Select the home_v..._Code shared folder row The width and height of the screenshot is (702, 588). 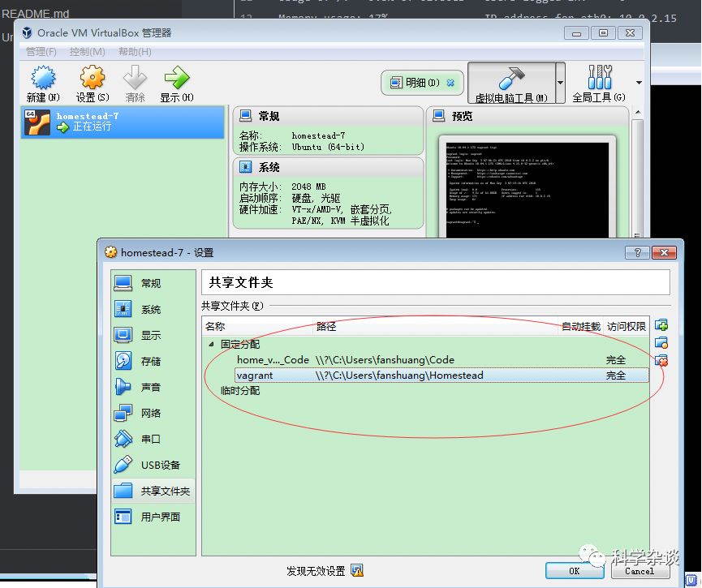(441, 360)
